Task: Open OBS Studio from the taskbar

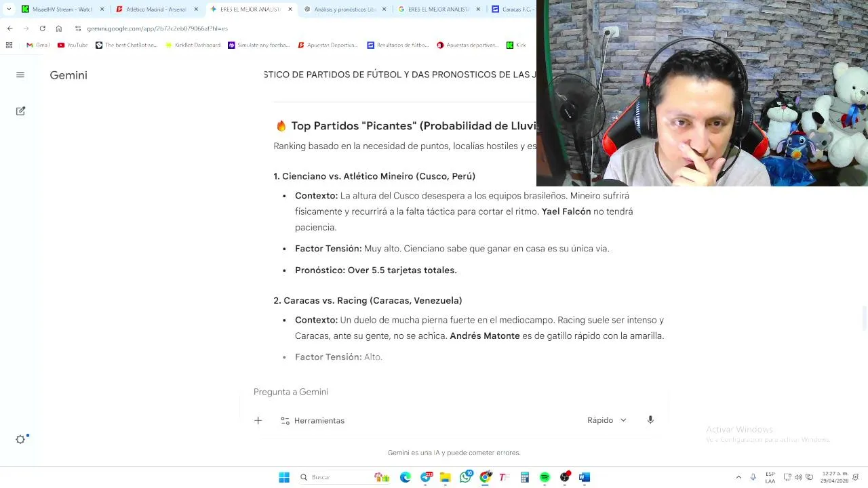Action: [564, 477]
